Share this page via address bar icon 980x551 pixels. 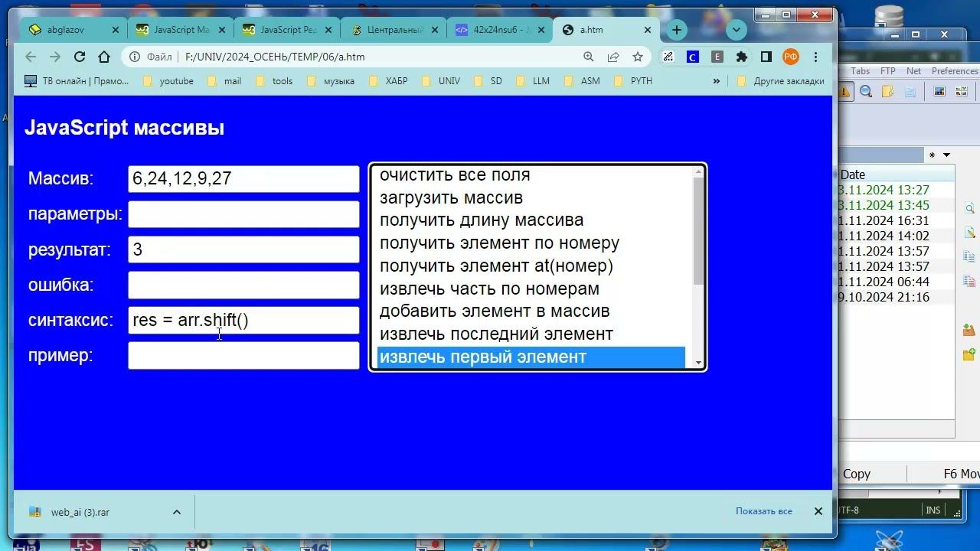click(x=613, y=57)
